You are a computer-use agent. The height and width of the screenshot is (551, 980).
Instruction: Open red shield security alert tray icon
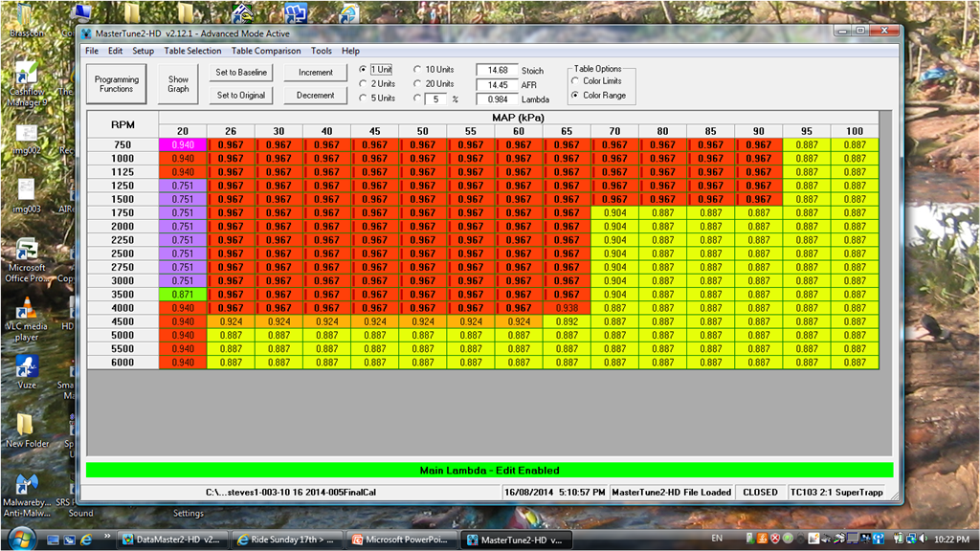coord(775,539)
